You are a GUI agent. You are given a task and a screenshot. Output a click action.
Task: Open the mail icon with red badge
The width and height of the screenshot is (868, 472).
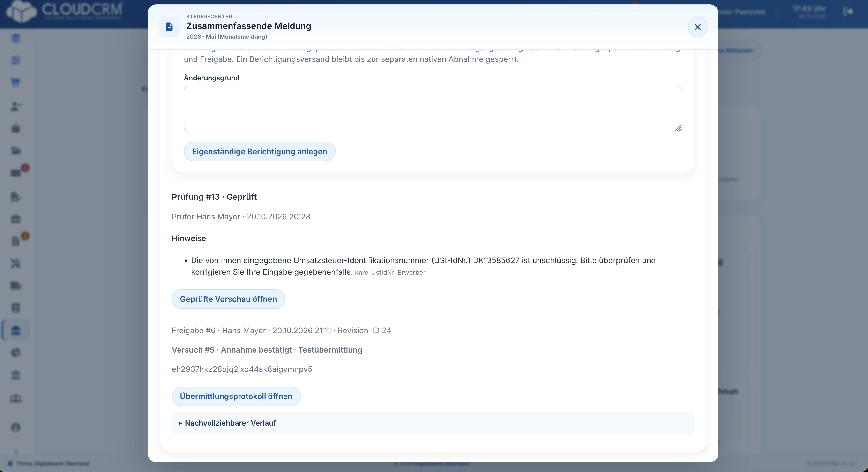tap(16, 172)
